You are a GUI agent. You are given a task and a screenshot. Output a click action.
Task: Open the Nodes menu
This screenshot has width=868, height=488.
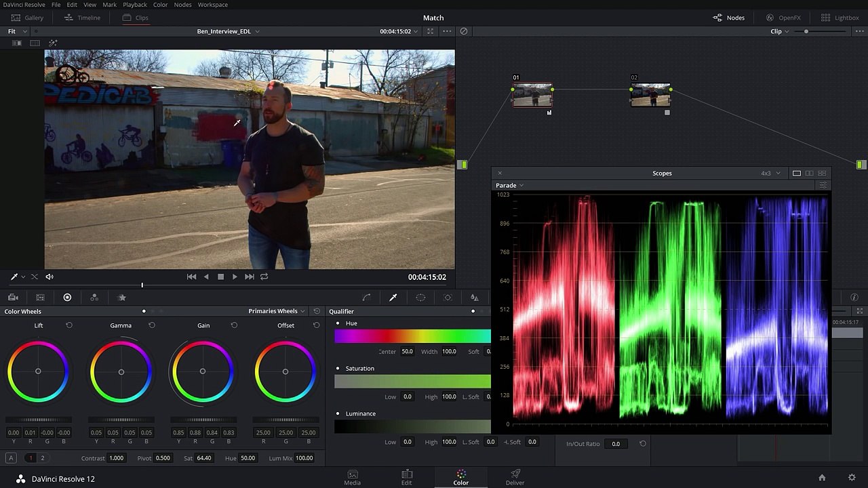[182, 5]
